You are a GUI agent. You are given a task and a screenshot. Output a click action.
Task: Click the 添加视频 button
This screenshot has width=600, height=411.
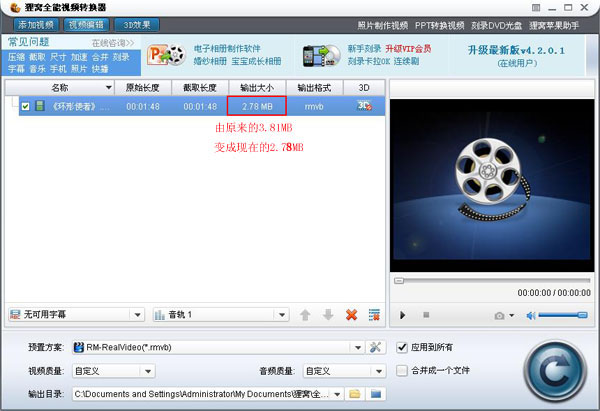pyautogui.click(x=36, y=25)
